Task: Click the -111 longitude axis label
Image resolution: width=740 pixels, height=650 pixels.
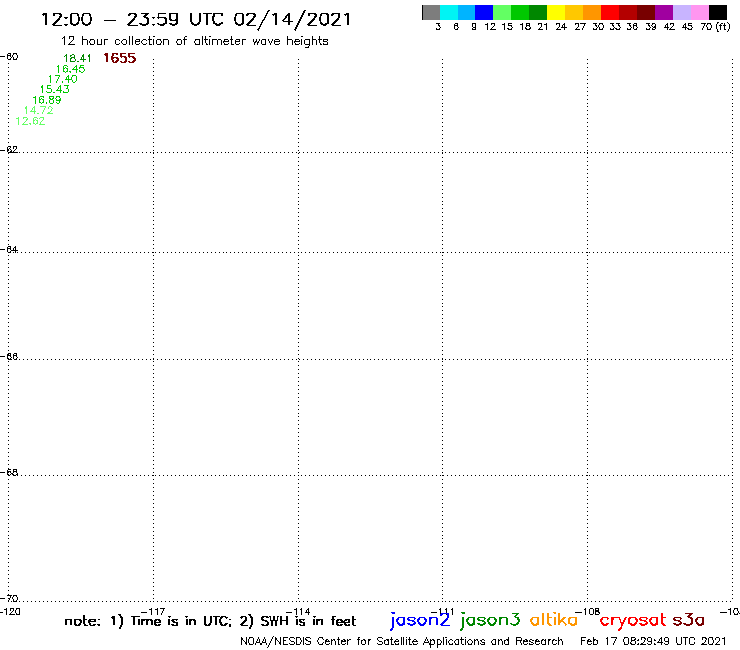Action: coord(442,612)
